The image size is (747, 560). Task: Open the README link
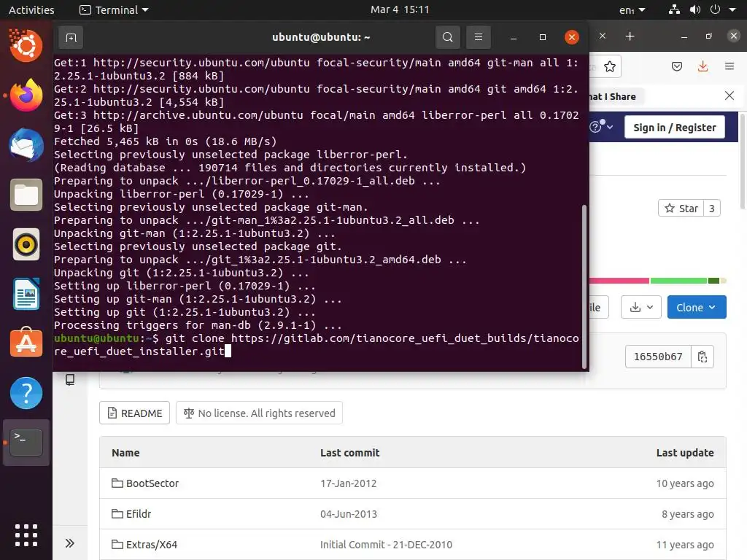134,413
